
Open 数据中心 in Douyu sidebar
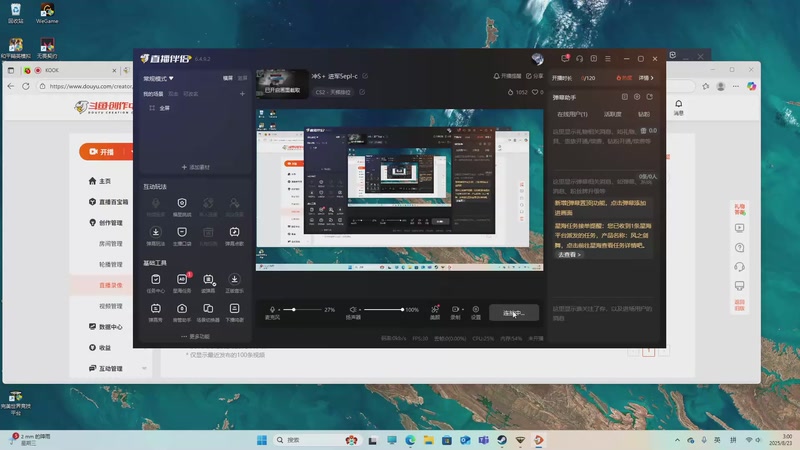click(x=106, y=327)
